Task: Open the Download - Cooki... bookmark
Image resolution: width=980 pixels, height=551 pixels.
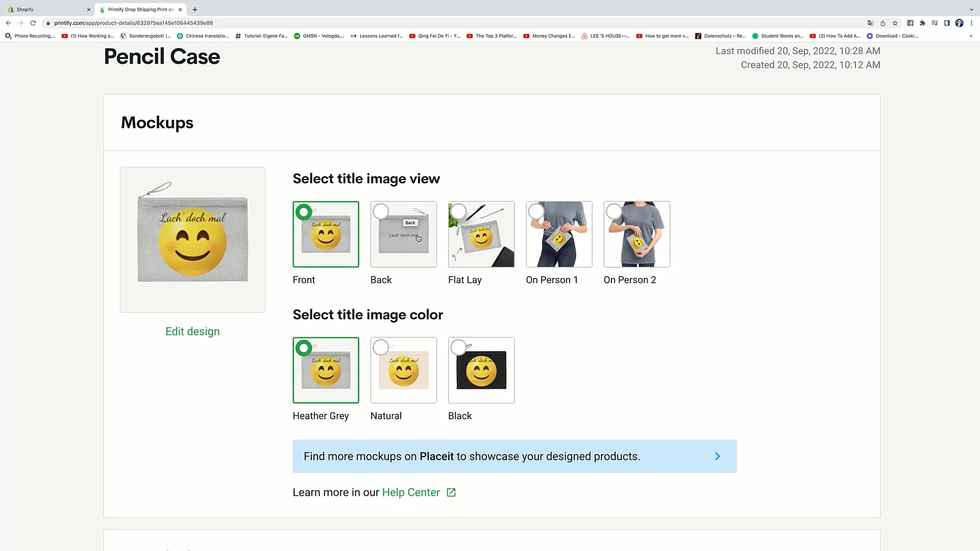Action: [x=892, y=36]
